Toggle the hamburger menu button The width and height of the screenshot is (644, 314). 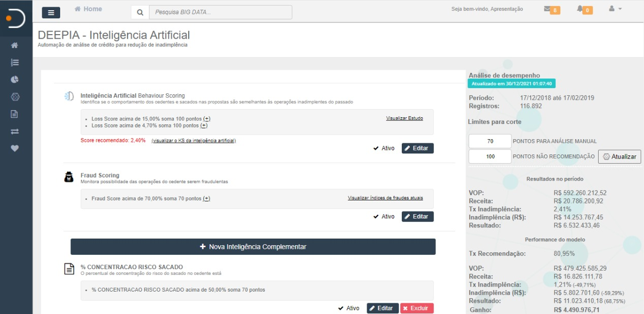click(x=51, y=13)
